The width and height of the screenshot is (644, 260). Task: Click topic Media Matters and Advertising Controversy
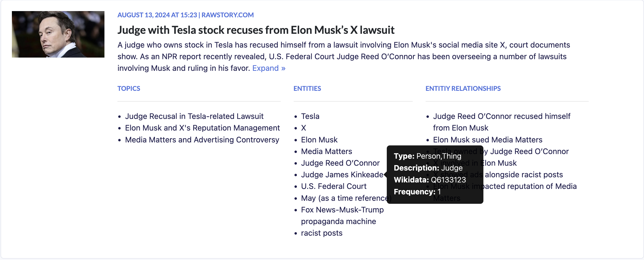[202, 140]
